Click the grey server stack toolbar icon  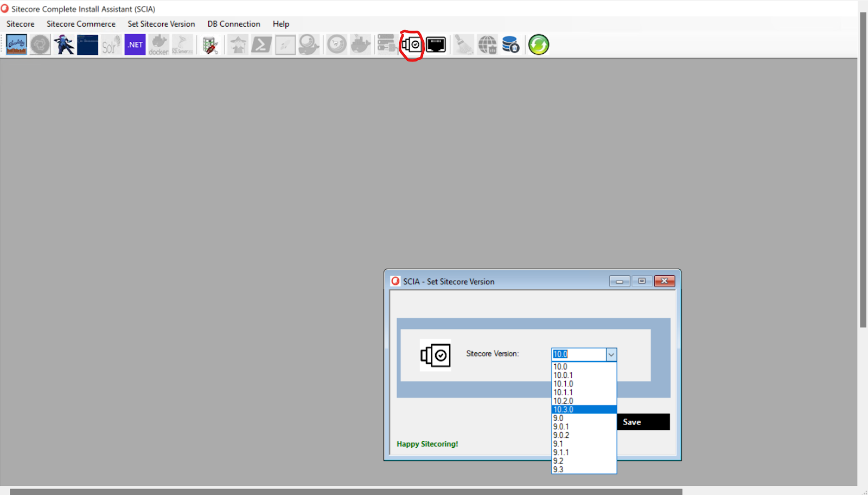(x=386, y=45)
